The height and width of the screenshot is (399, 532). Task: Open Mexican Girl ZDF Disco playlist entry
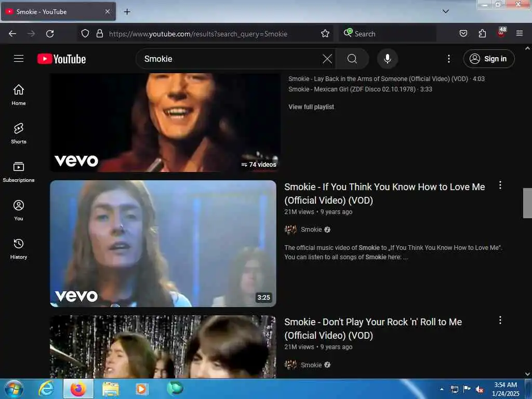click(x=360, y=89)
